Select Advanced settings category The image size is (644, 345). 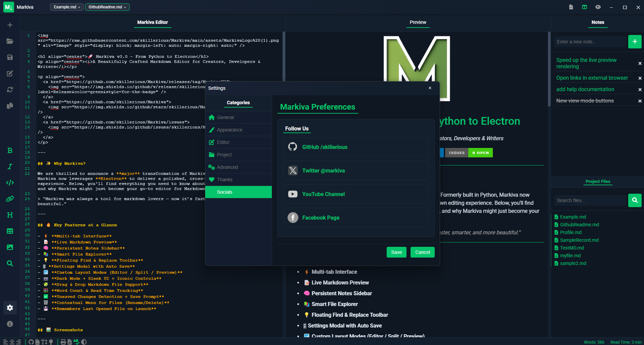pos(239,167)
